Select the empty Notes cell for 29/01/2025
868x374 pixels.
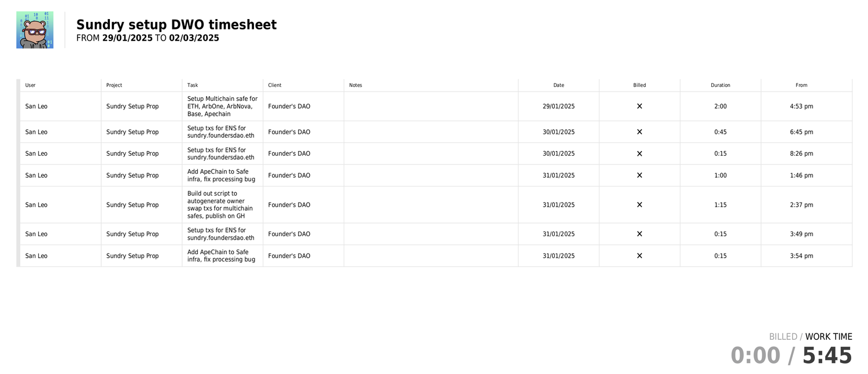coord(431,107)
